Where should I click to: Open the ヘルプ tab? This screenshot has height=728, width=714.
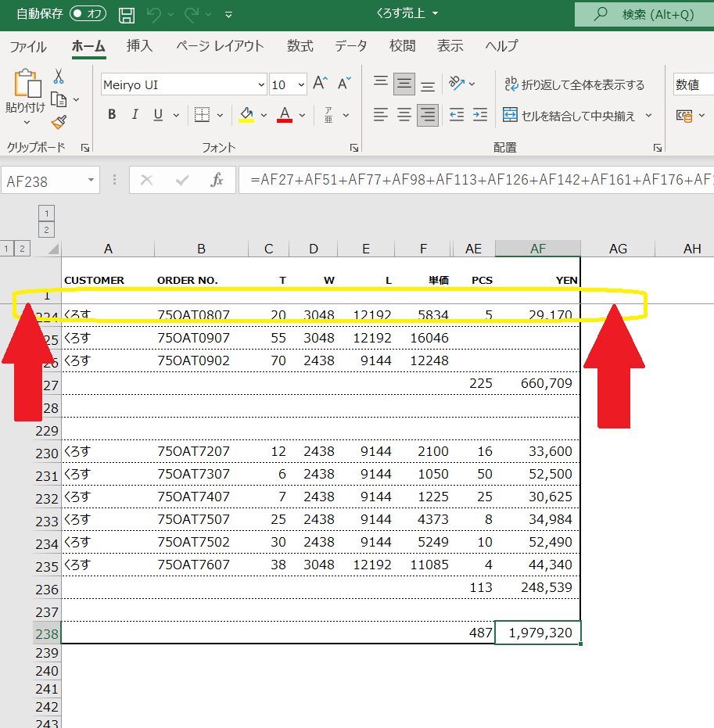point(501,45)
